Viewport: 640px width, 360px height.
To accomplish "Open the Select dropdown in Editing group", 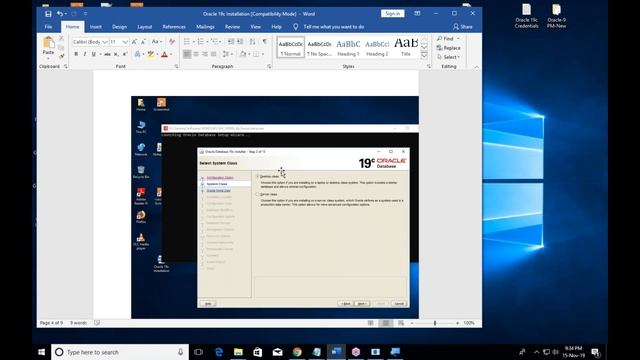I will click(x=449, y=57).
